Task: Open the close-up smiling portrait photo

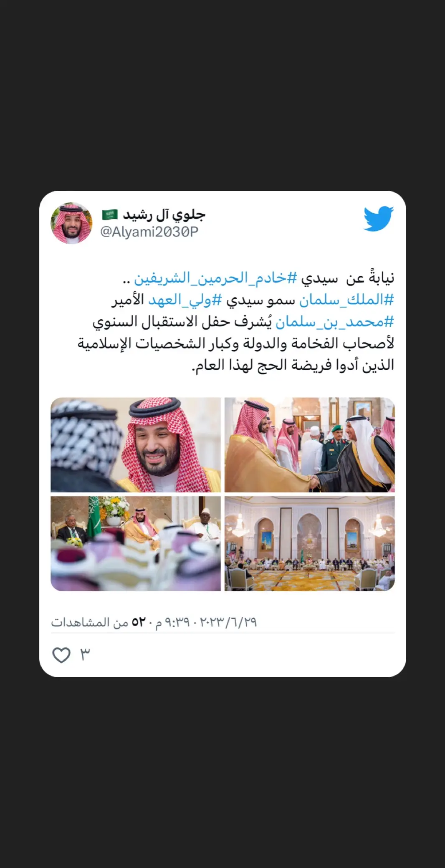Action: (x=136, y=445)
